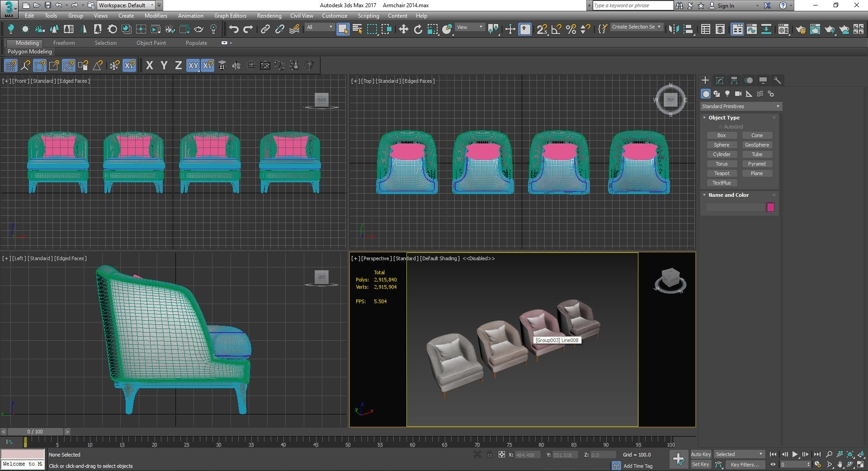
Task: Click the object name input field
Action: pos(735,207)
